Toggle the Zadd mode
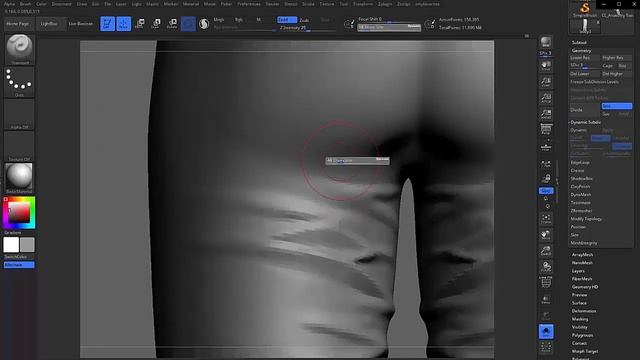Screen dimensions: 640x360 [x=287, y=20]
